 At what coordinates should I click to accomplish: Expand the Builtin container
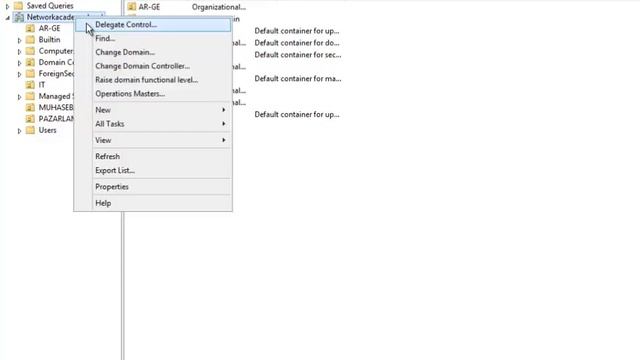pos(19,40)
